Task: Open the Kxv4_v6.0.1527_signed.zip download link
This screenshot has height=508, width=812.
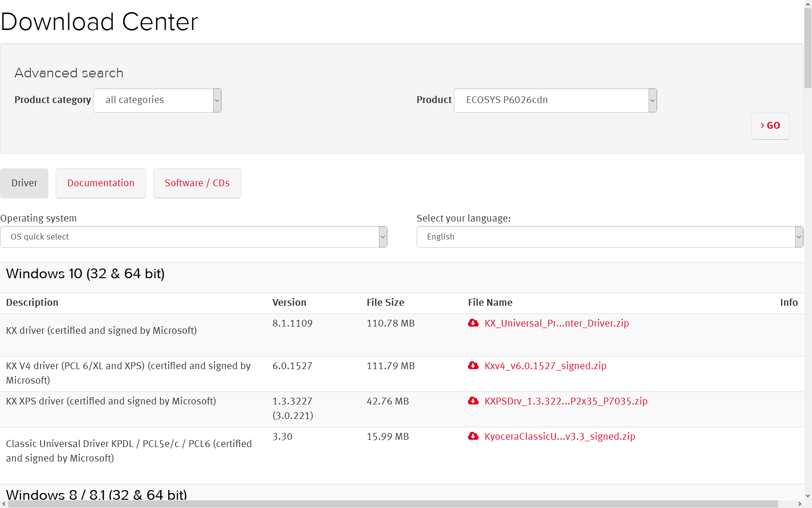Action: 545,365
